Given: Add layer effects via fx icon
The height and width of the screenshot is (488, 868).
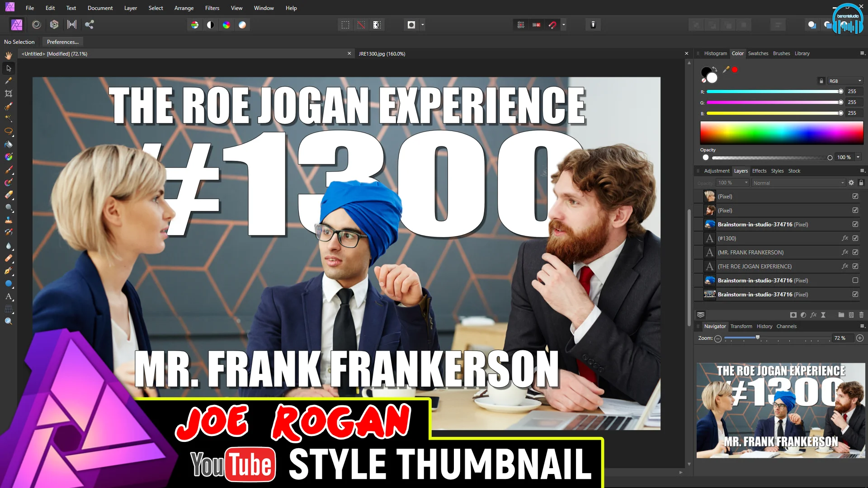Looking at the screenshot, I should 813,315.
